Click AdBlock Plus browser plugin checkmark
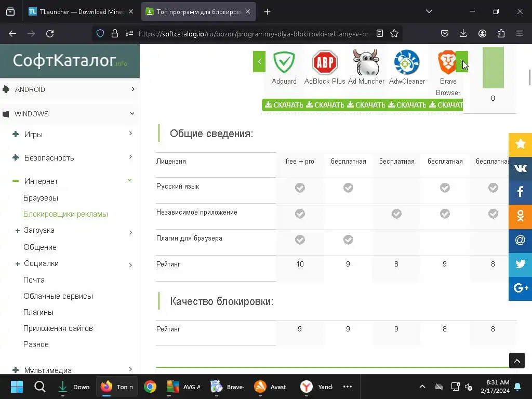The width and height of the screenshot is (532, 399). pos(348,240)
